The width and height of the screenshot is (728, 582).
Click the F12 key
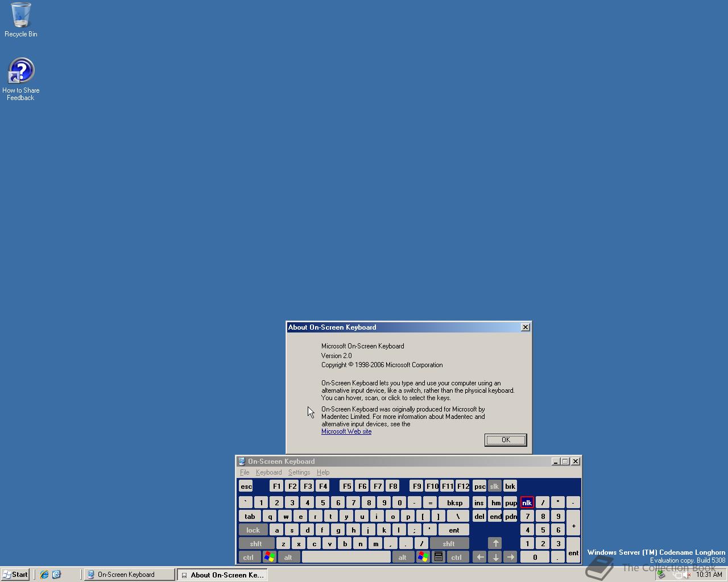pos(463,487)
